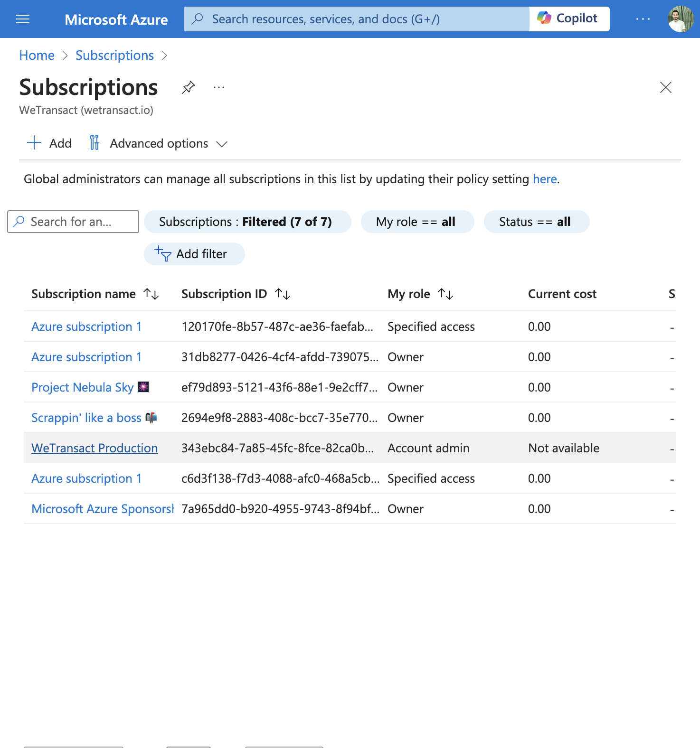Open the user profile avatar

[681, 19]
